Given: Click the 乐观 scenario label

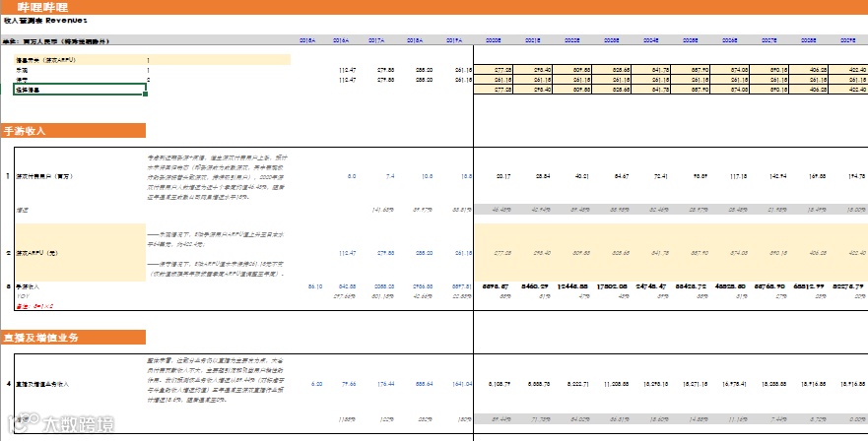Looking at the screenshot, I should coord(21,70).
